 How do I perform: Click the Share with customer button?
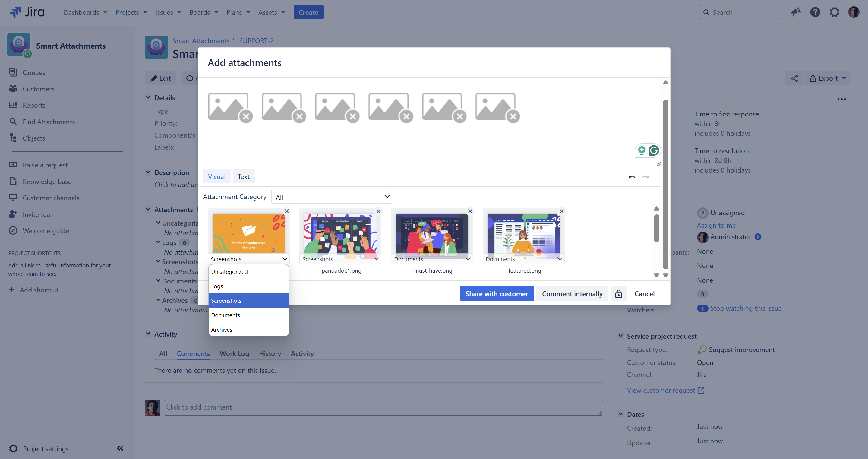click(496, 293)
